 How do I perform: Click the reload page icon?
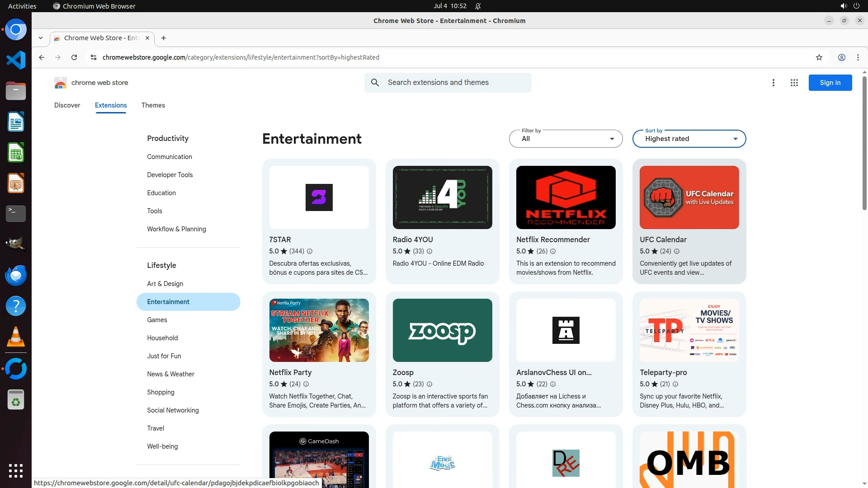pos(74,57)
